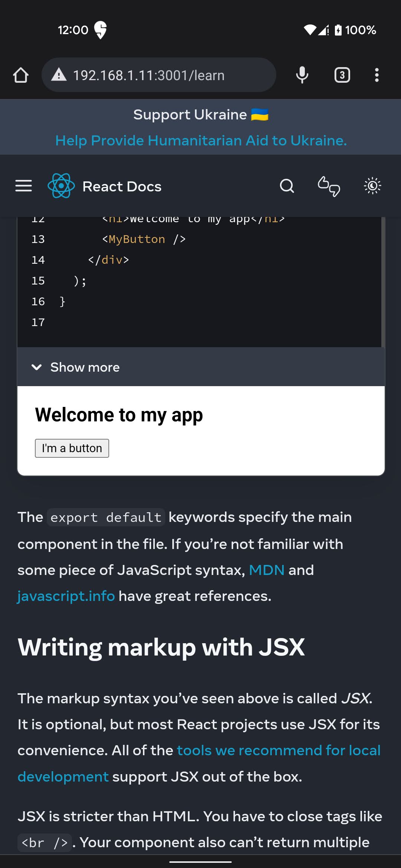This screenshot has width=401, height=868.
Task: Tap the 12:00 clock in status bar
Action: click(73, 30)
